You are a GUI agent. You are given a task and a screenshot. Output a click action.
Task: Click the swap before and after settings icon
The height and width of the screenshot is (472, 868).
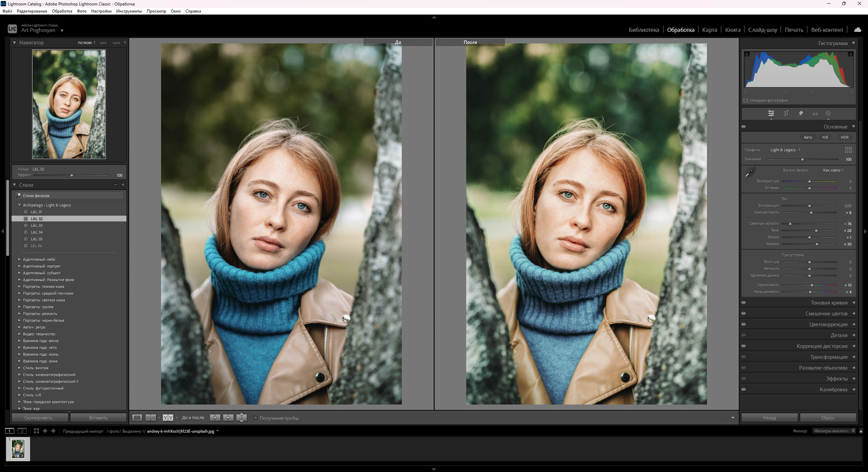pos(241,418)
